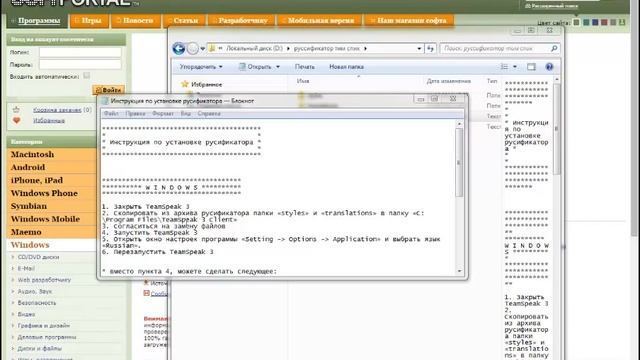Click the Notepad title bar document icon
The width and height of the screenshot is (640, 360).
coord(105,100)
